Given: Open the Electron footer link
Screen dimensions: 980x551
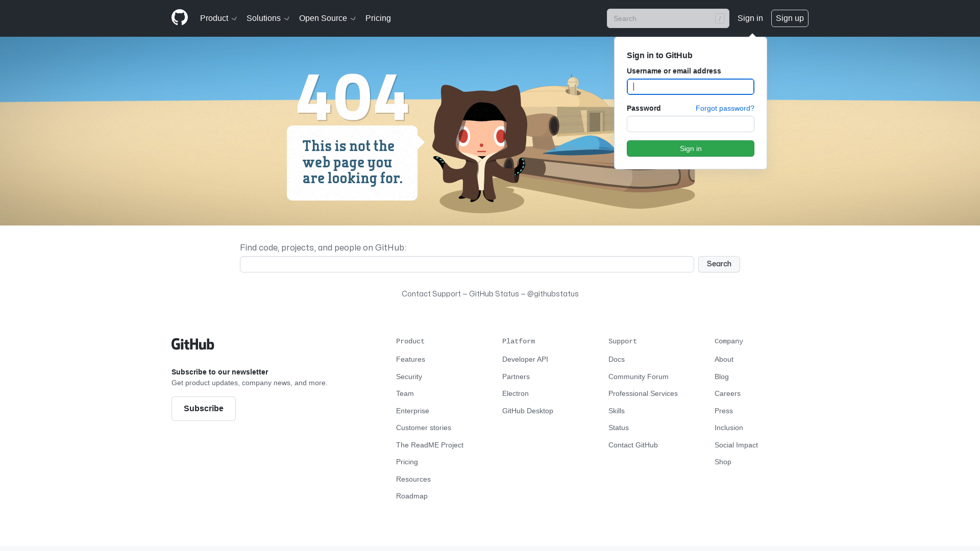Looking at the screenshot, I should tap(516, 393).
